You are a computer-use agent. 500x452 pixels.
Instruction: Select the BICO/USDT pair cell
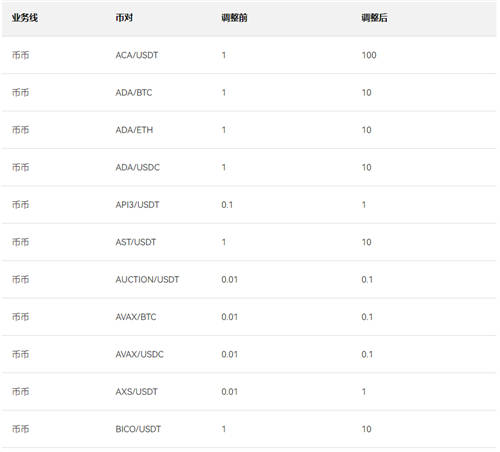click(x=138, y=429)
